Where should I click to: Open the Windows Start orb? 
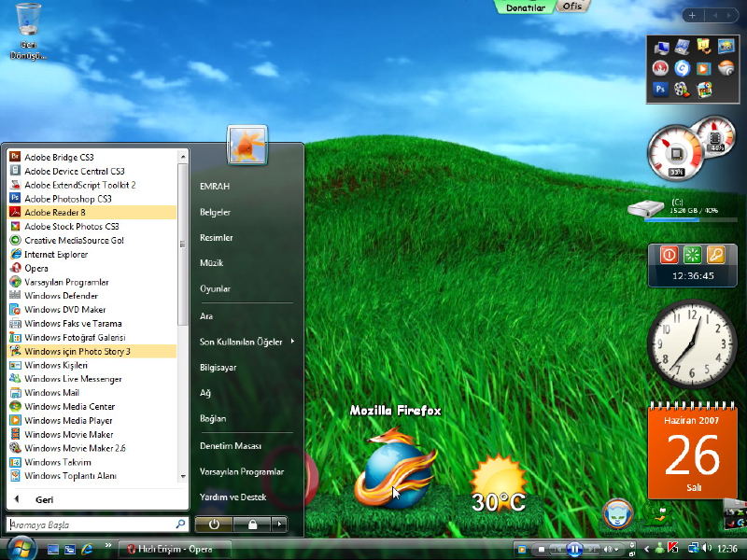pos(20,549)
